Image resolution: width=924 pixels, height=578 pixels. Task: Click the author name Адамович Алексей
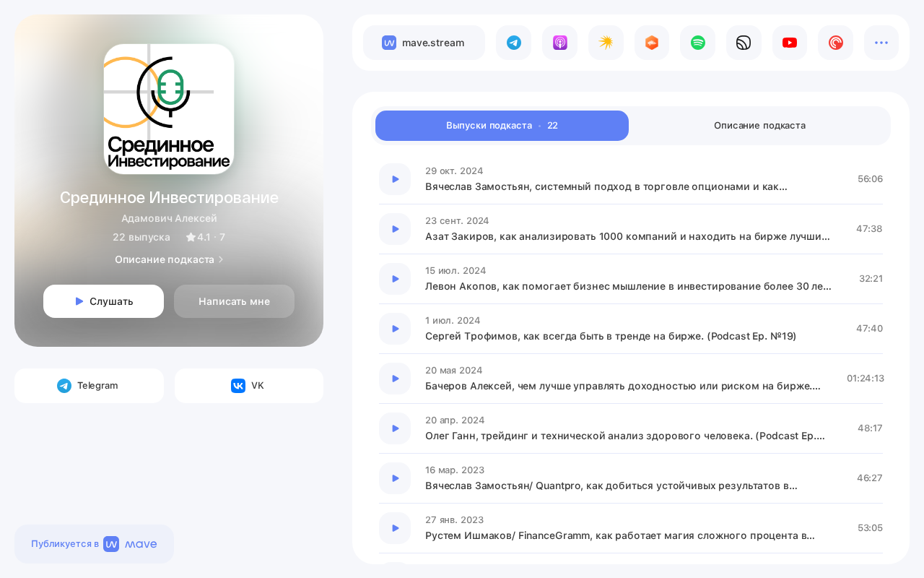point(169,218)
